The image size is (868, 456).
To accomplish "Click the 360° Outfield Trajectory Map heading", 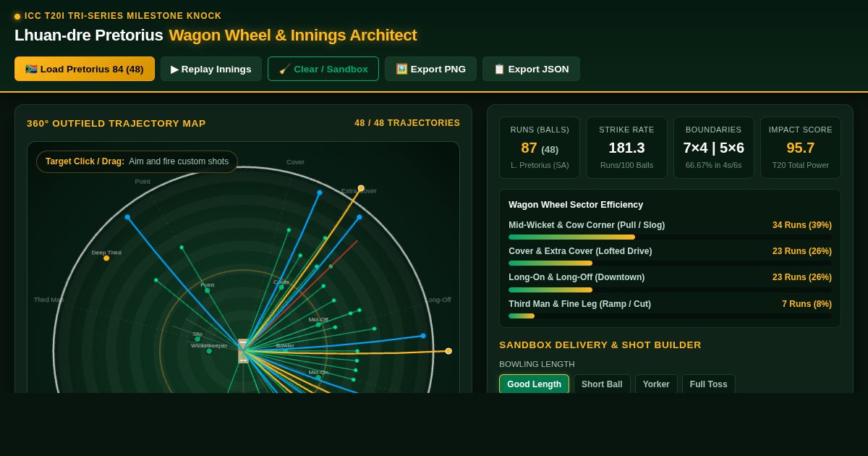I will pos(116,124).
